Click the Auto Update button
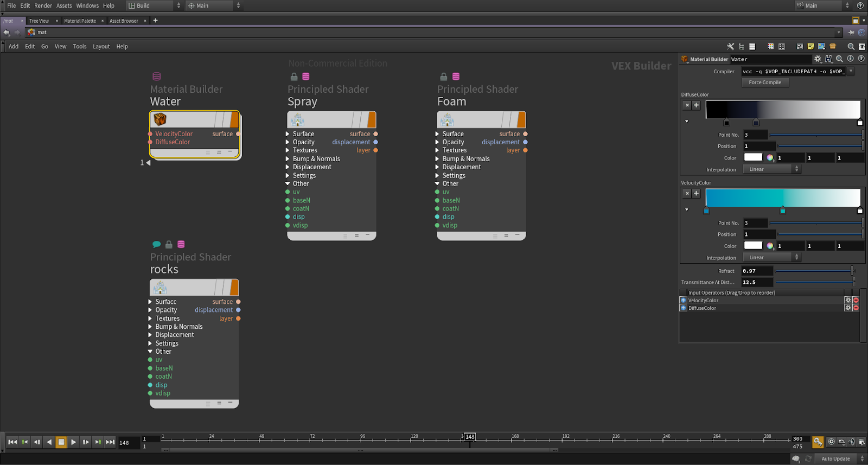This screenshot has width=868, height=465. click(x=835, y=458)
